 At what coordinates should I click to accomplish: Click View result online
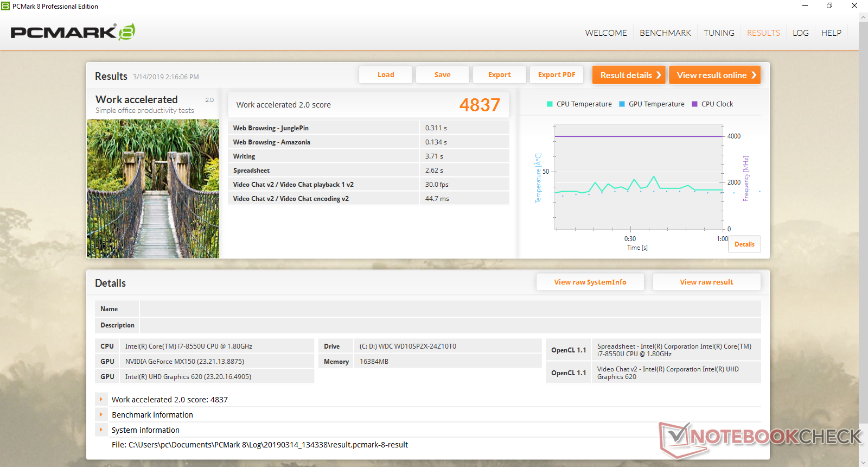click(x=714, y=75)
